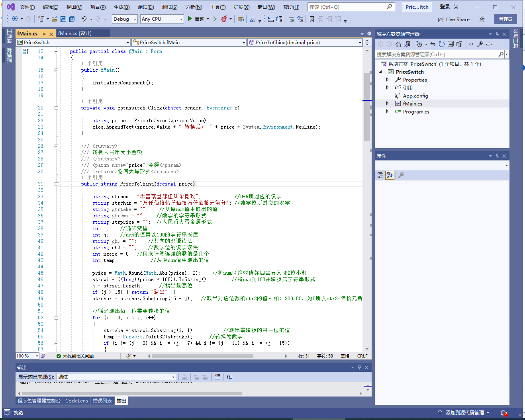The image size is (525, 420).
Task: Open the 扩展(X) menu
Action: tap(241, 7)
